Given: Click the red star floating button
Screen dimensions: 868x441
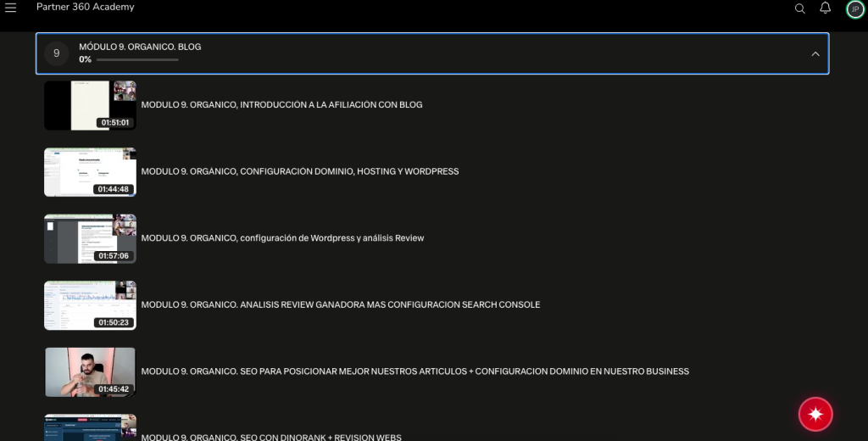Looking at the screenshot, I should pos(815,414).
